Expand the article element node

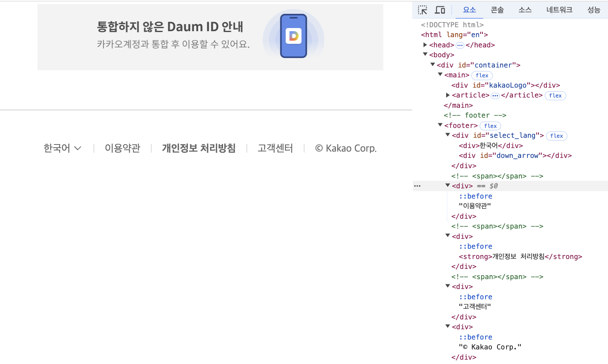tap(448, 95)
